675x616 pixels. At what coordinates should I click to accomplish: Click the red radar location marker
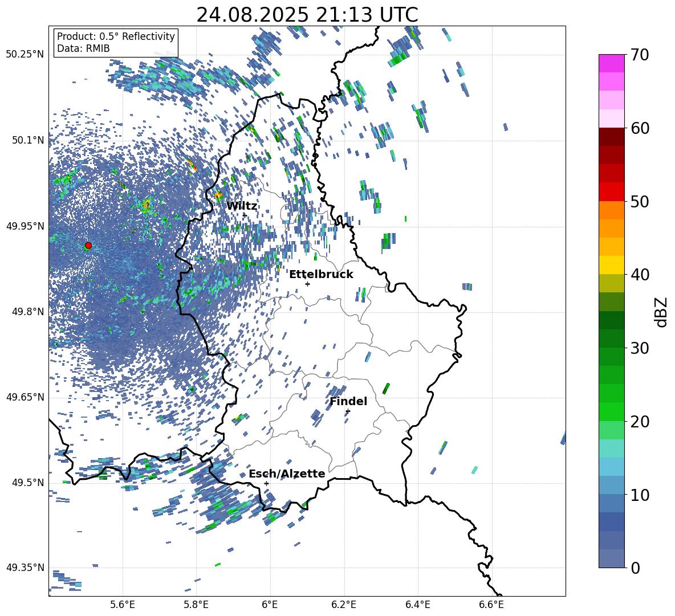click(x=88, y=246)
